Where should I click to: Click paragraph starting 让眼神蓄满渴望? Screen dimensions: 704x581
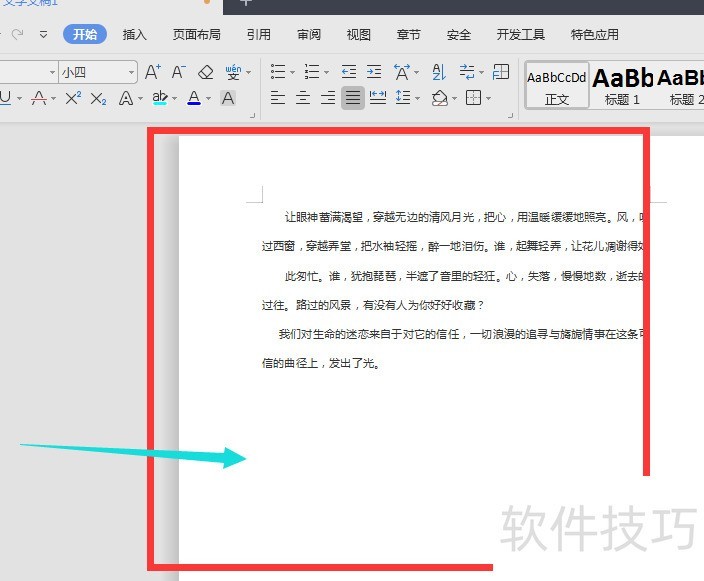coord(465,217)
